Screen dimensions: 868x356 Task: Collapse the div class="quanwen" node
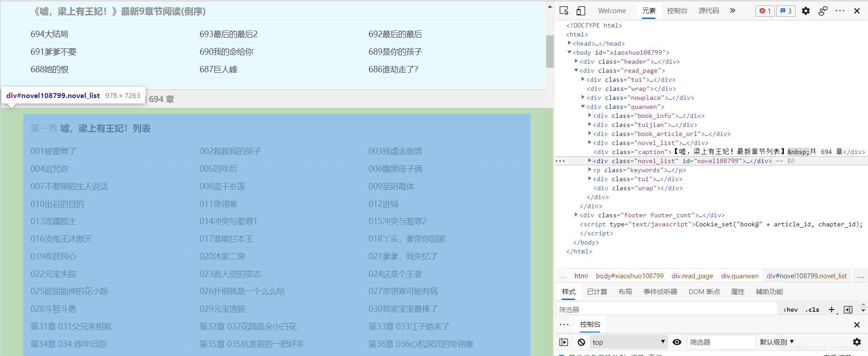(x=583, y=107)
